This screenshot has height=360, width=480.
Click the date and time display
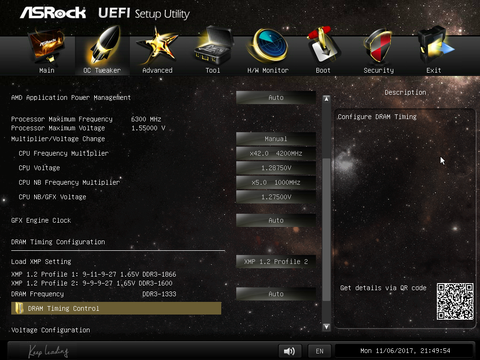405,351
